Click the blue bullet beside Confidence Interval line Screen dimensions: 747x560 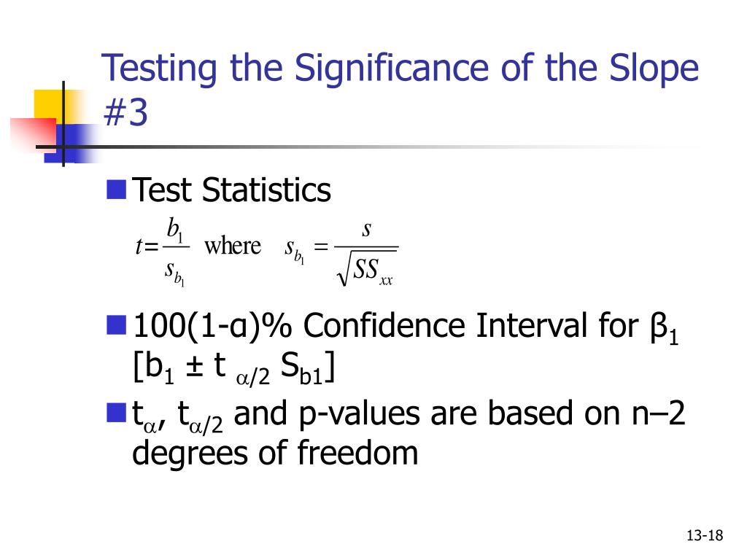pos(116,324)
